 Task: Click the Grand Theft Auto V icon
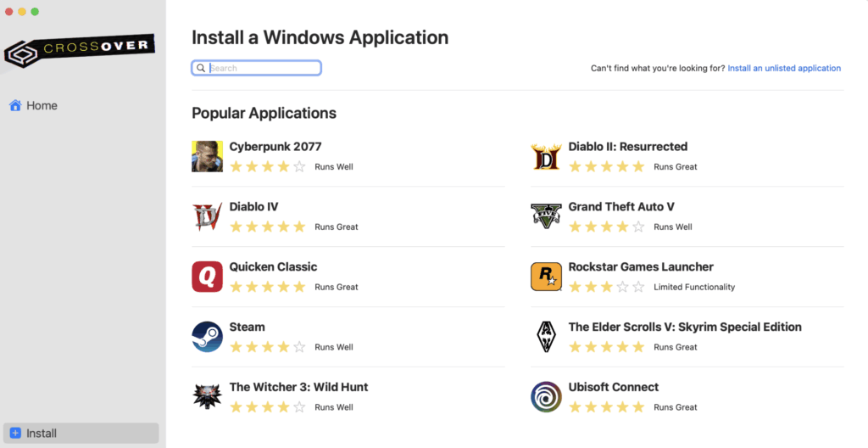(546, 216)
